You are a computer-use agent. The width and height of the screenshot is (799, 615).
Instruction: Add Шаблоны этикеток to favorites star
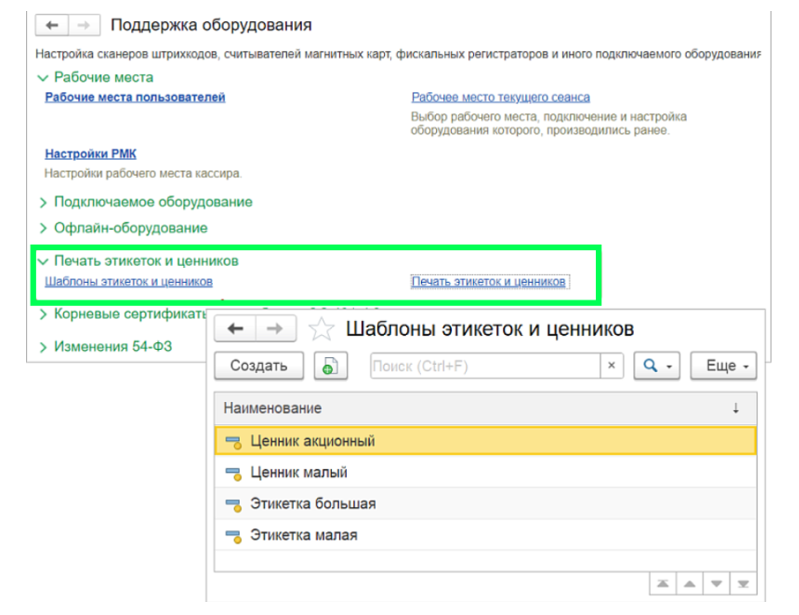322,329
